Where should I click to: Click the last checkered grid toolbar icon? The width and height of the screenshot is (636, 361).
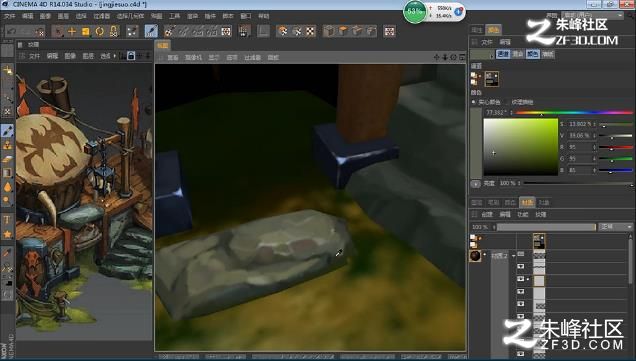(389, 31)
